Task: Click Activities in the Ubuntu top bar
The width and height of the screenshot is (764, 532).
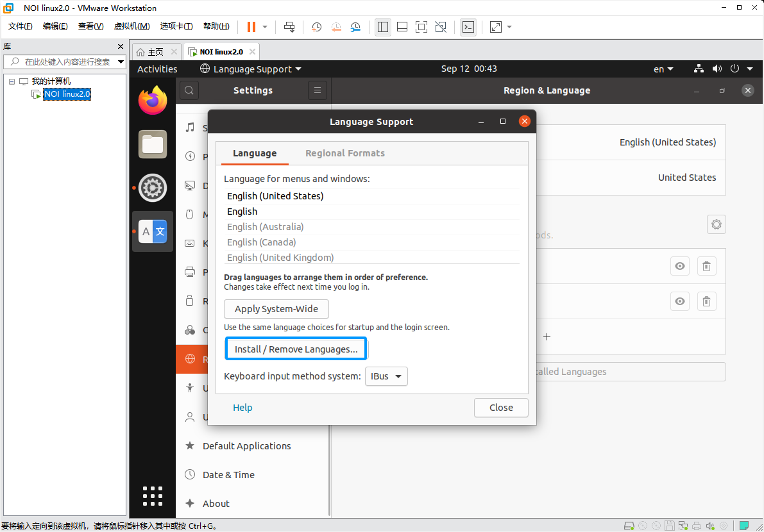Action: [x=157, y=69]
